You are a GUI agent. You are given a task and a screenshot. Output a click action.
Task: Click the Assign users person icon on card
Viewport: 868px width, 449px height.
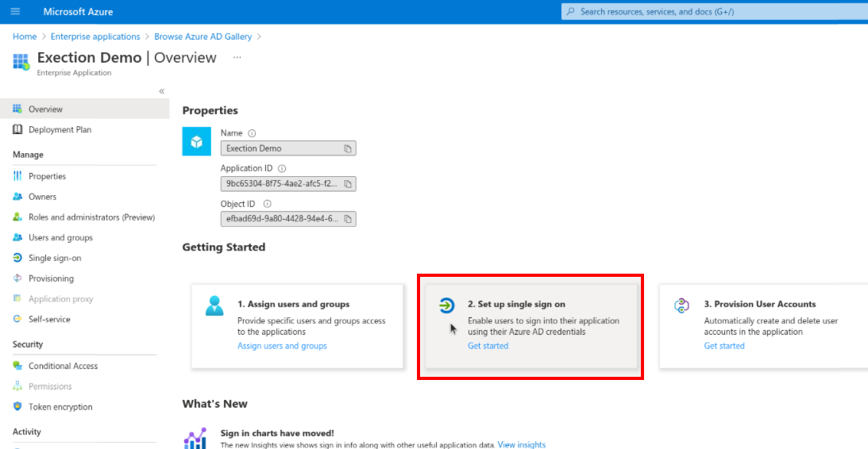click(x=214, y=305)
